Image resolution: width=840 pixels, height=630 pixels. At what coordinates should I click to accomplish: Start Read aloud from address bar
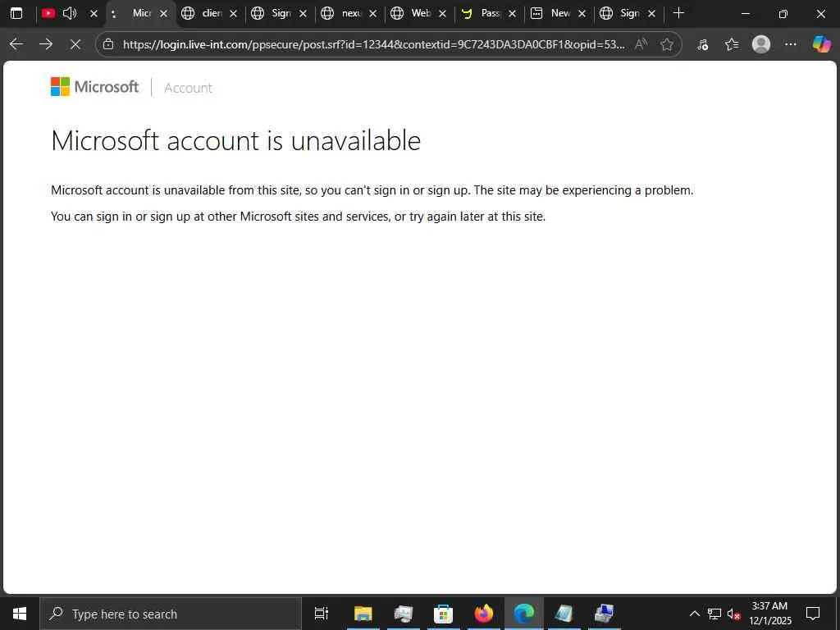click(x=641, y=44)
